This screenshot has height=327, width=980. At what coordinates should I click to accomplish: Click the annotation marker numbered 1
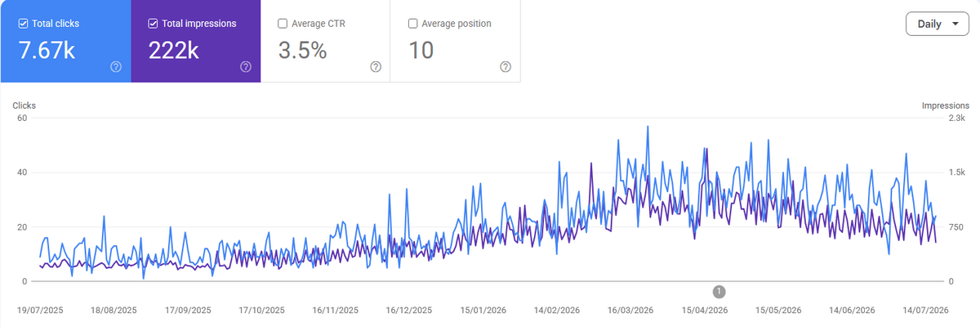[719, 291]
